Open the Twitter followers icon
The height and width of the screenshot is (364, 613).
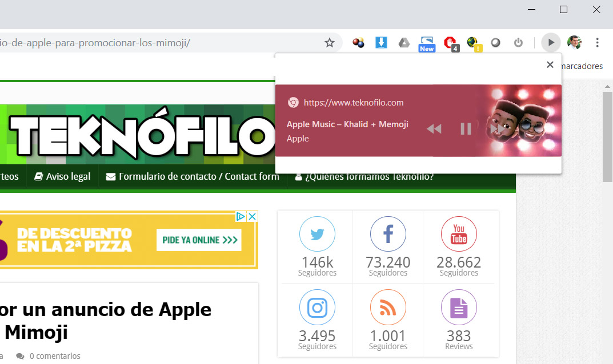317,234
